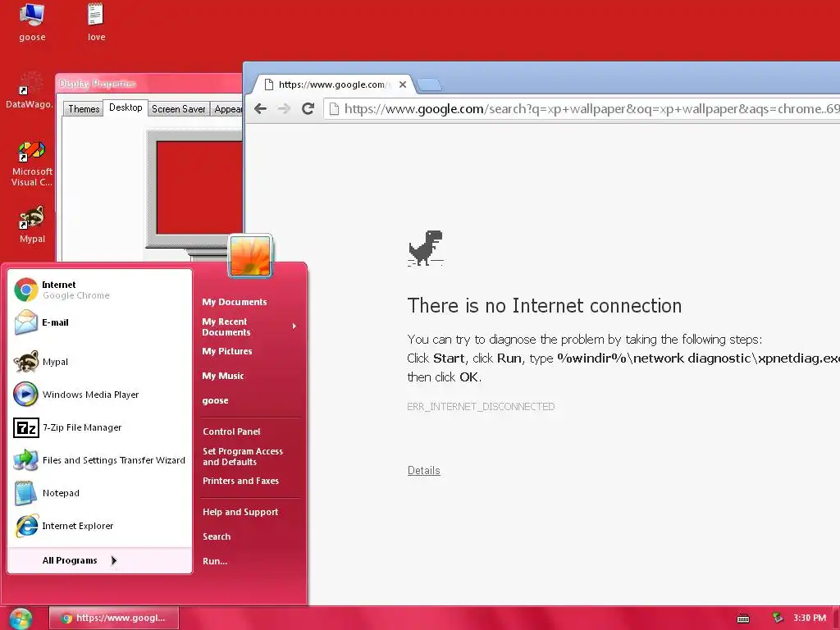Click the Start orb button
This screenshot has width=840, height=630.
pyautogui.click(x=21, y=619)
